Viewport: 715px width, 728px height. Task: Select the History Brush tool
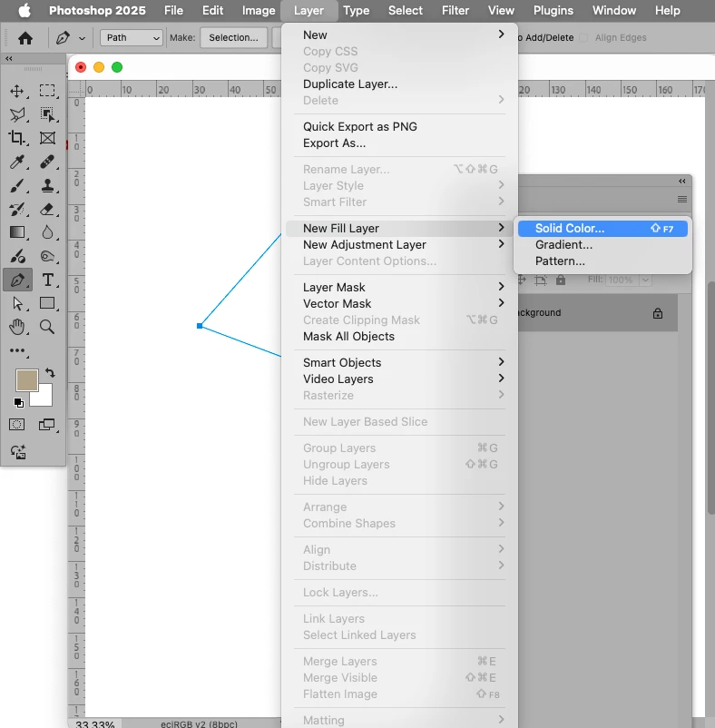coord(17,209)
